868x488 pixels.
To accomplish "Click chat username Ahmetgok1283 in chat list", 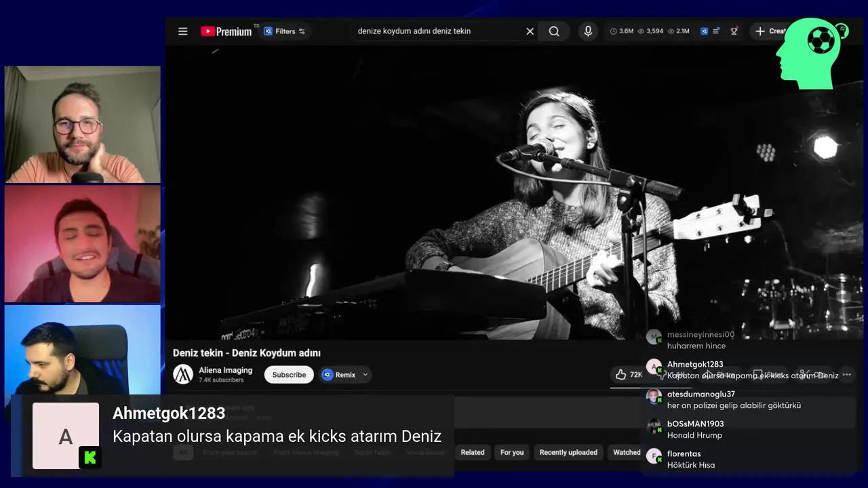I will pos(695,365).
